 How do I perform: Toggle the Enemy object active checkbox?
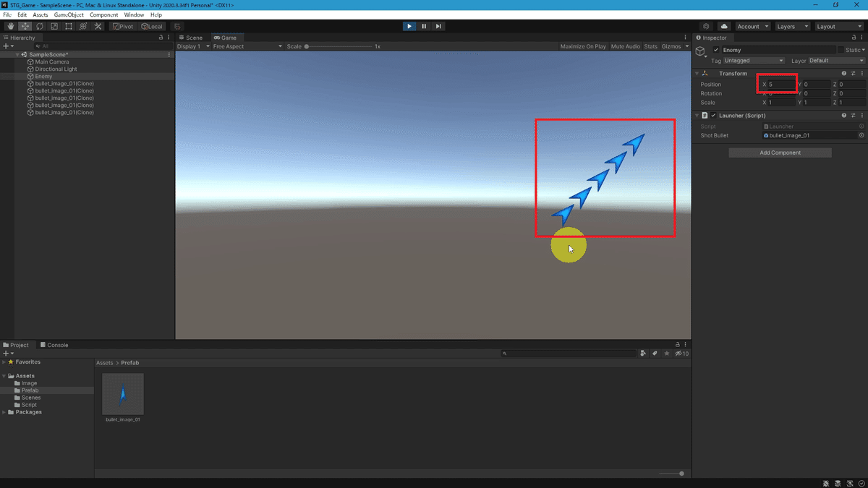point(716,50)
